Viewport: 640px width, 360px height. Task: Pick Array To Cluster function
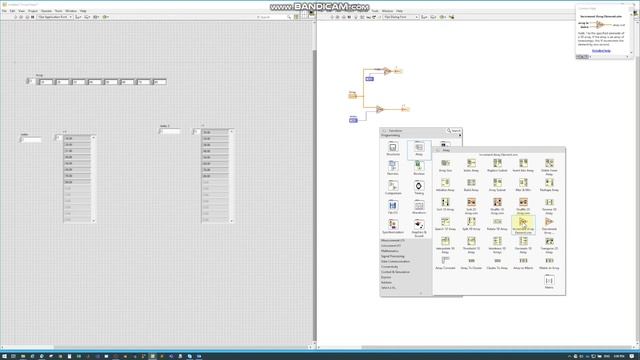(x=471, y=263)
